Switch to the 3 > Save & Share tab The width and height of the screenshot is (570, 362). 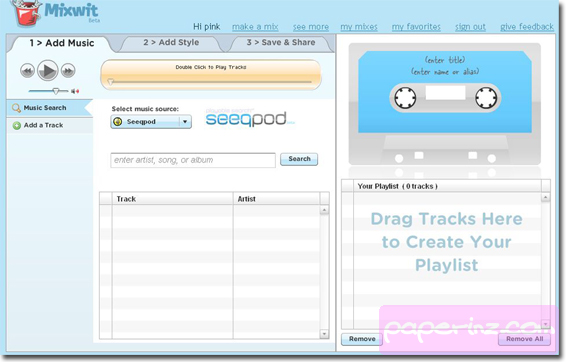pos(281,43)
